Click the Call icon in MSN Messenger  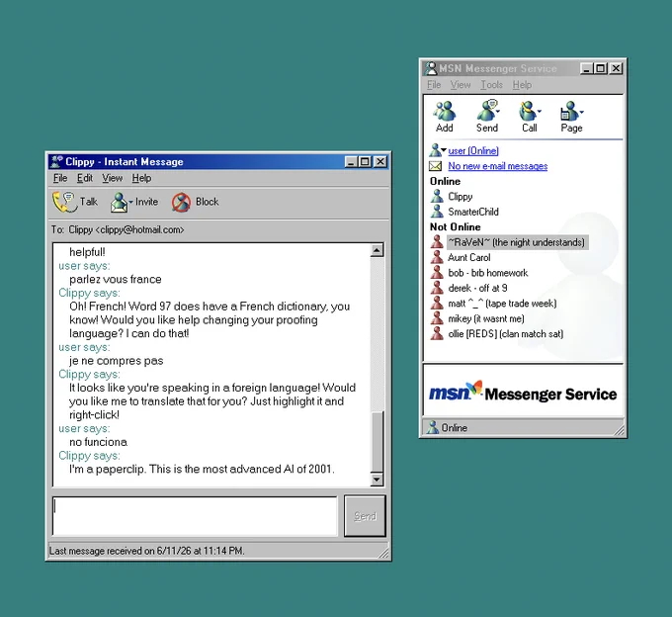[x=527, y=111]
